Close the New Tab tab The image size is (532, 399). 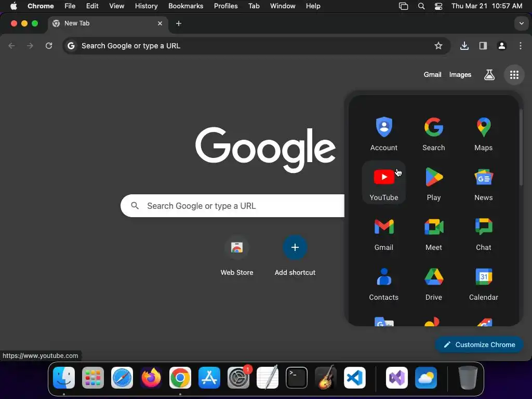click(160, 23)
